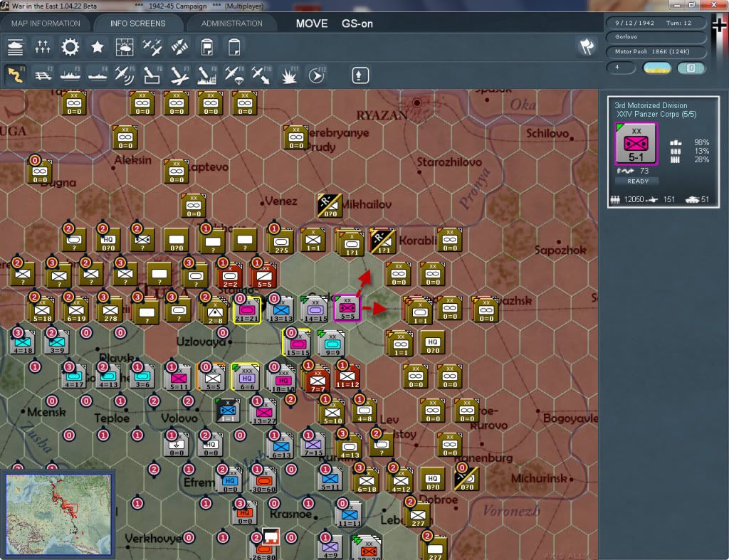Click the teal button labeled 0
The image size is (729, 560).
click(x=691, y=68)
